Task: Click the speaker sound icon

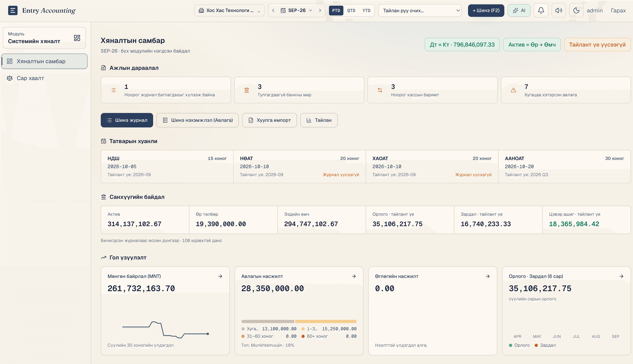Action: click(x=559, y=10)
